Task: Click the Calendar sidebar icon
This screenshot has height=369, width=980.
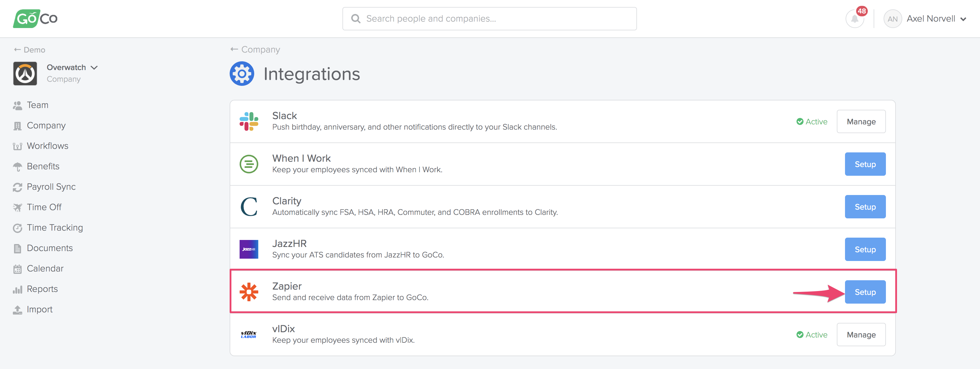Action: [x=18, y=269]
